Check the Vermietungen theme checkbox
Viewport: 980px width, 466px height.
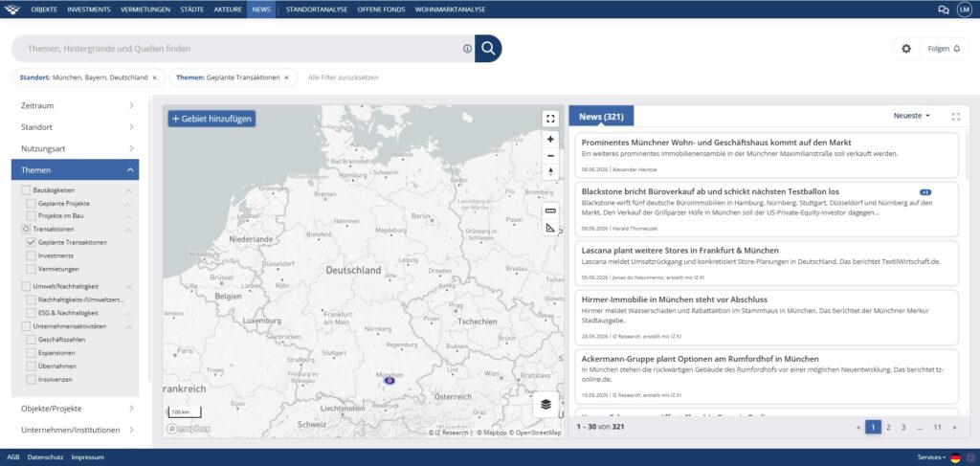point(31,269)
